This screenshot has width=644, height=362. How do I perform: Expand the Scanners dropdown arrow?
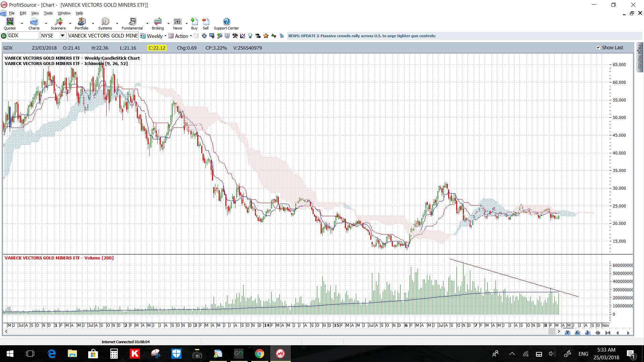coord(70,23)
